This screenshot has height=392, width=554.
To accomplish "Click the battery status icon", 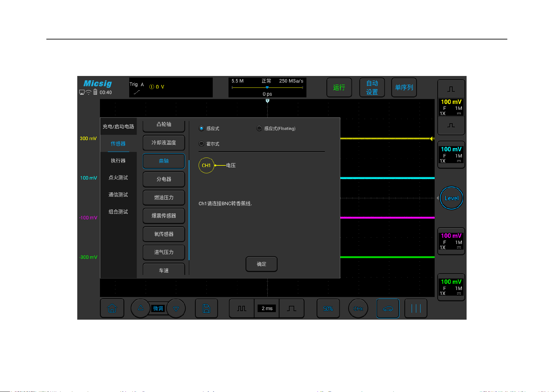I will [x=95, y=92].
